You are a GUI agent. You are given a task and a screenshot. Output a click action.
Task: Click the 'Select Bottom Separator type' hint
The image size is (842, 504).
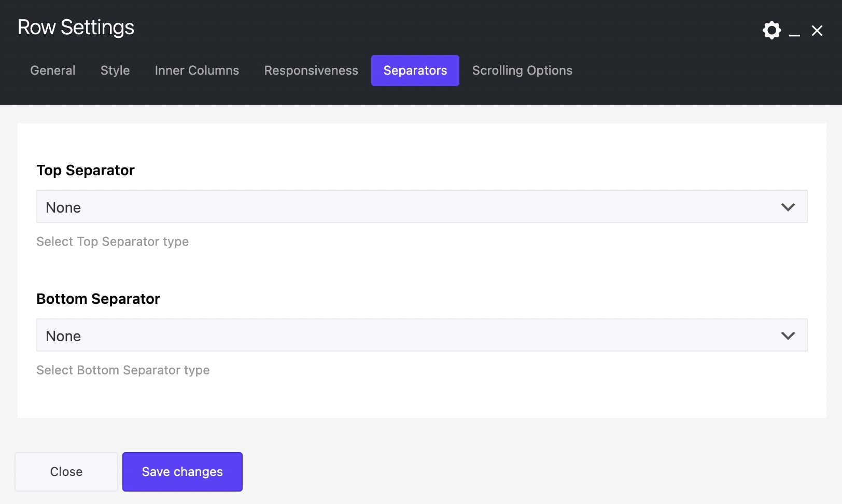point(123,370)
